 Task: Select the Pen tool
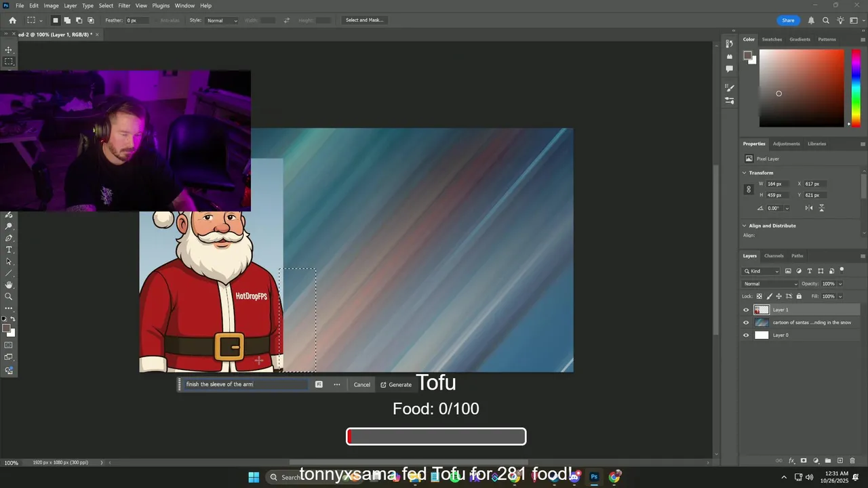click(9, 239)
